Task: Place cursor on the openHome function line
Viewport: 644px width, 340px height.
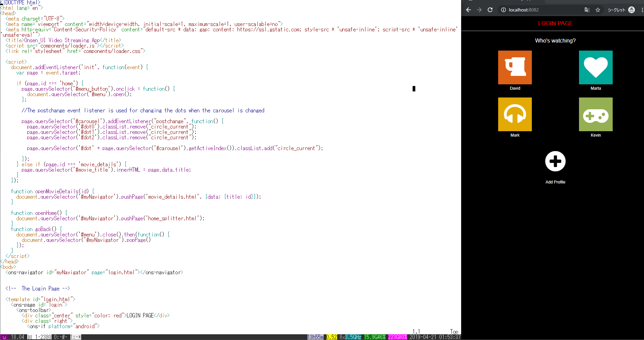Action: pos(39,213)
